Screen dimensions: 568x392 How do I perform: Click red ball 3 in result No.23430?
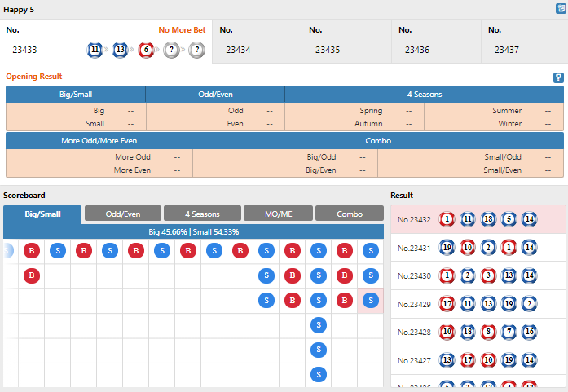tap(487, 275)
